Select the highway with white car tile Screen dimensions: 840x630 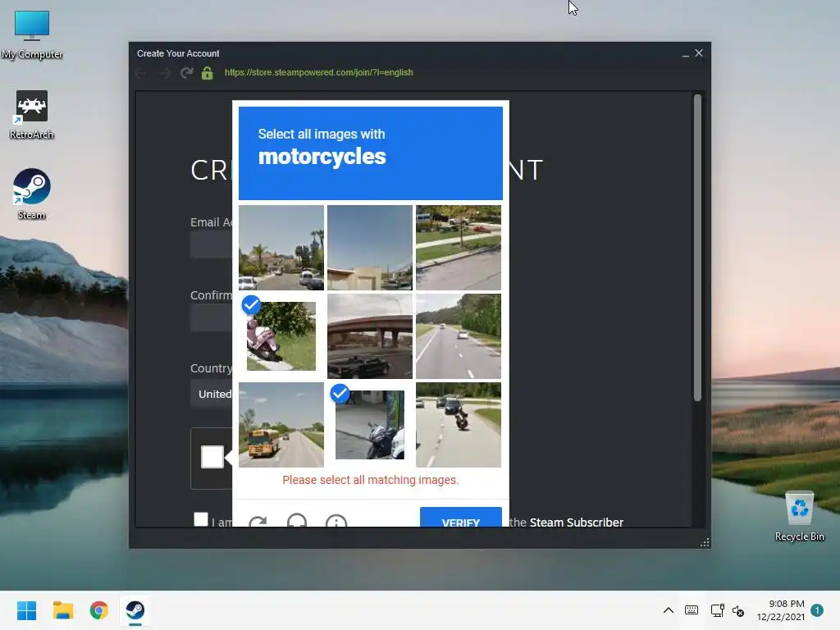pyautogui.click(x=459, y=336)
